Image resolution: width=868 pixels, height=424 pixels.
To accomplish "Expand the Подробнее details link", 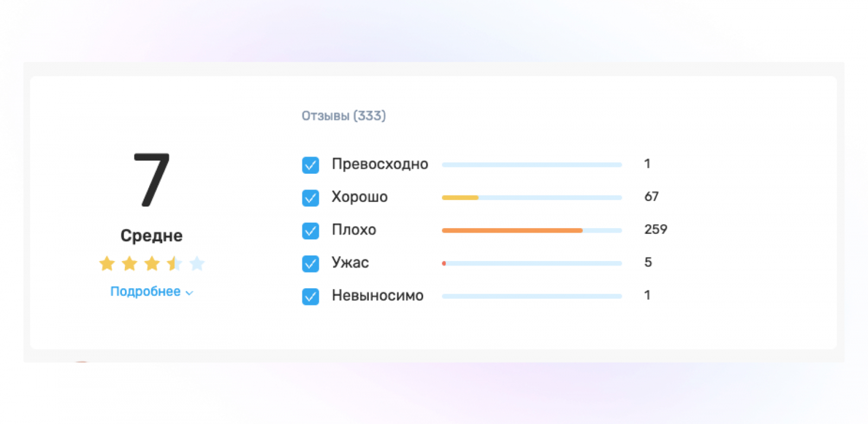I will pos(145,292).
